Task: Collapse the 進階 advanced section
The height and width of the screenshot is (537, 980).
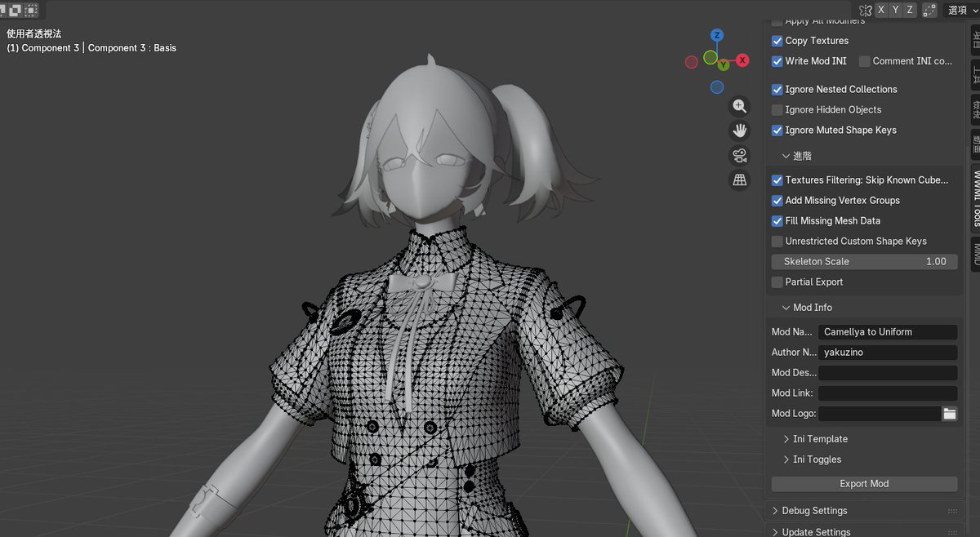Action: point(797,156)
